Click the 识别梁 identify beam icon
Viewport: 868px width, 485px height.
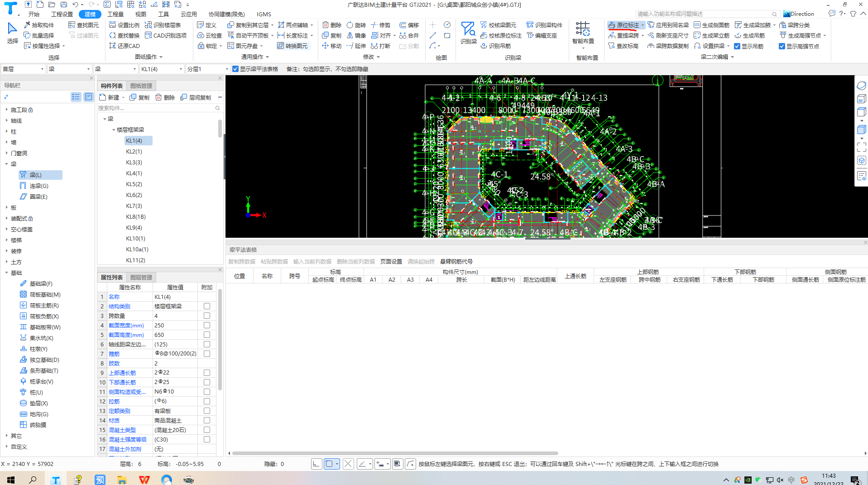pyautogui.click(x=468, y=33)
